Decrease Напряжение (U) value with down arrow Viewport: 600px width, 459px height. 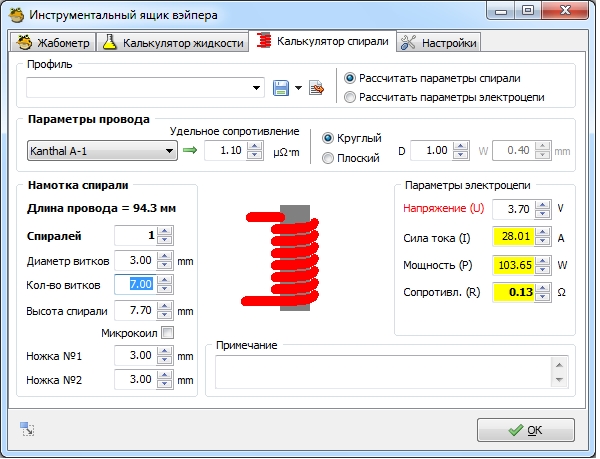(x=542, y=215)
